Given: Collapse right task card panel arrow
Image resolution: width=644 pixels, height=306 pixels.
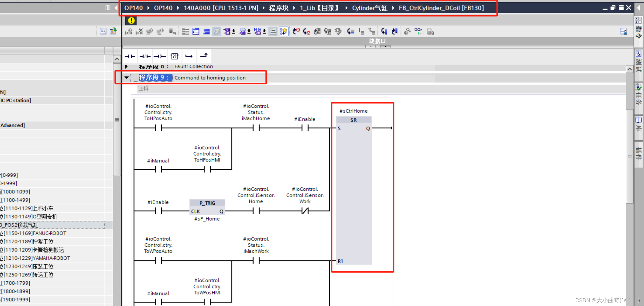Looking at the screenshot, I should (x=639, y=8).
